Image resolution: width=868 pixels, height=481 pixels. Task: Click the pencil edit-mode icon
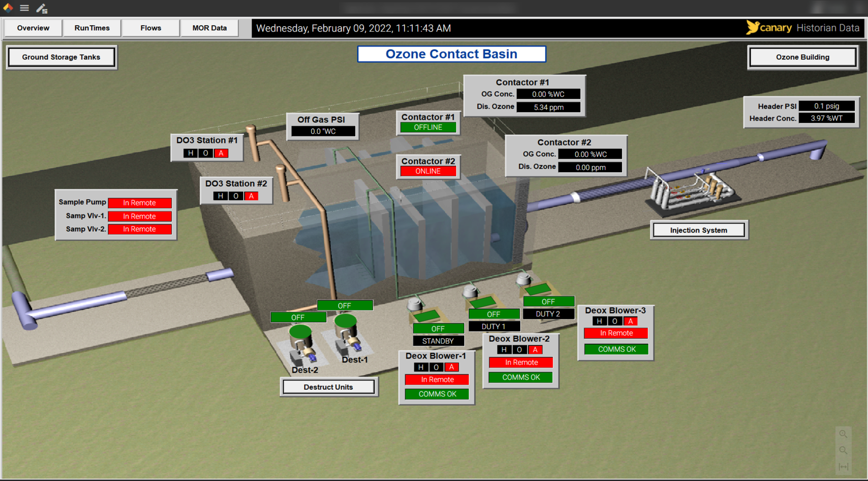41,8
